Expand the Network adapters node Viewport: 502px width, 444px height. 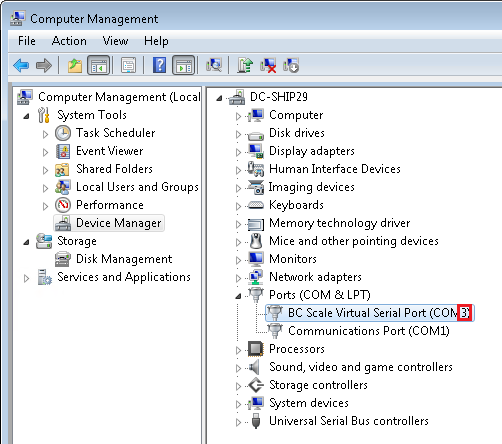238,278
